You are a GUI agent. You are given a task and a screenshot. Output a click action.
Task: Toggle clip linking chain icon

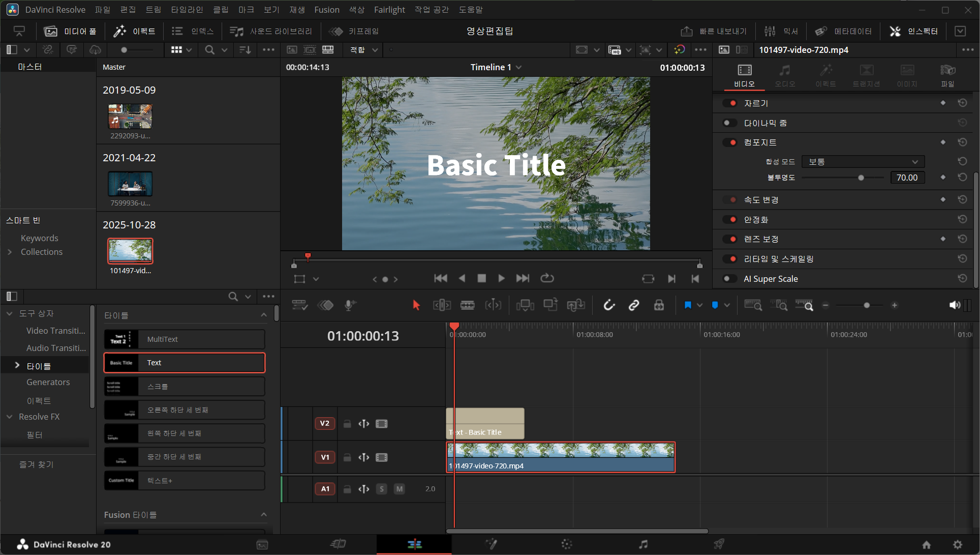tap(634, 305)
